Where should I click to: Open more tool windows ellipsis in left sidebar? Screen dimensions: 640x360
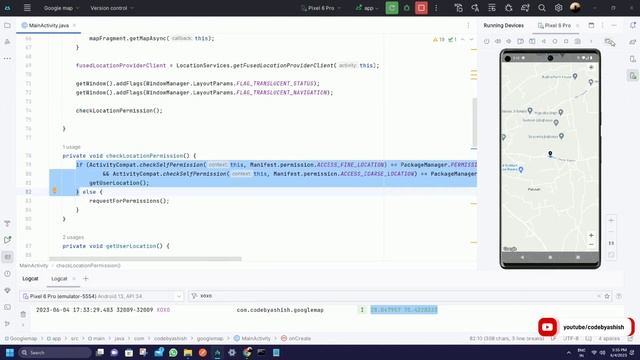(x=7, y=58)
